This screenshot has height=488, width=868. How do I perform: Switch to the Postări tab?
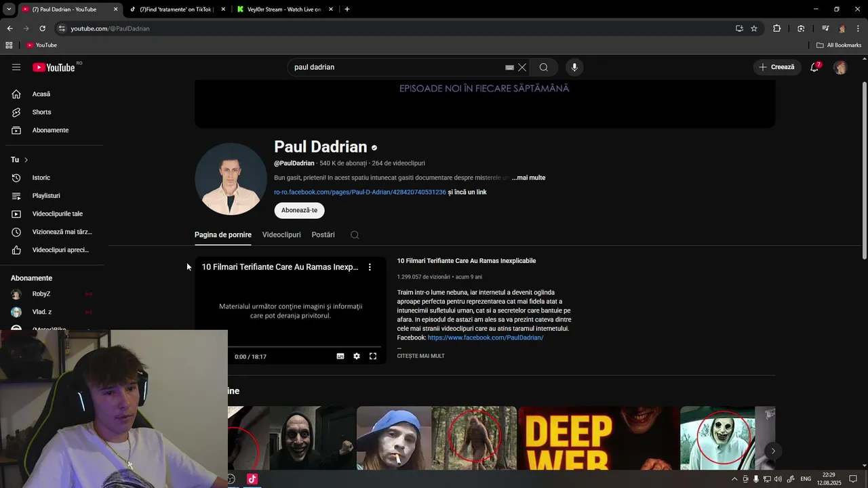323,235
